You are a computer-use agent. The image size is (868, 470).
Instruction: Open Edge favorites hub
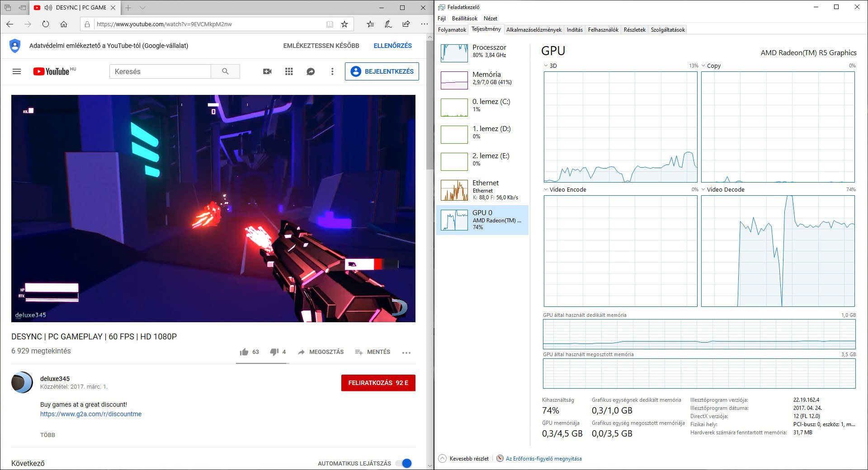(x=370, y=24)
